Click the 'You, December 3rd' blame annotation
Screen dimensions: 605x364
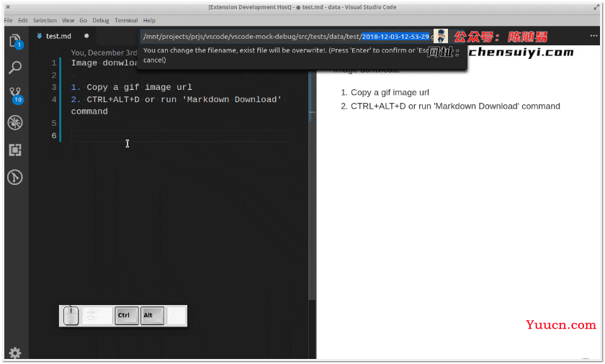[104, 53]
